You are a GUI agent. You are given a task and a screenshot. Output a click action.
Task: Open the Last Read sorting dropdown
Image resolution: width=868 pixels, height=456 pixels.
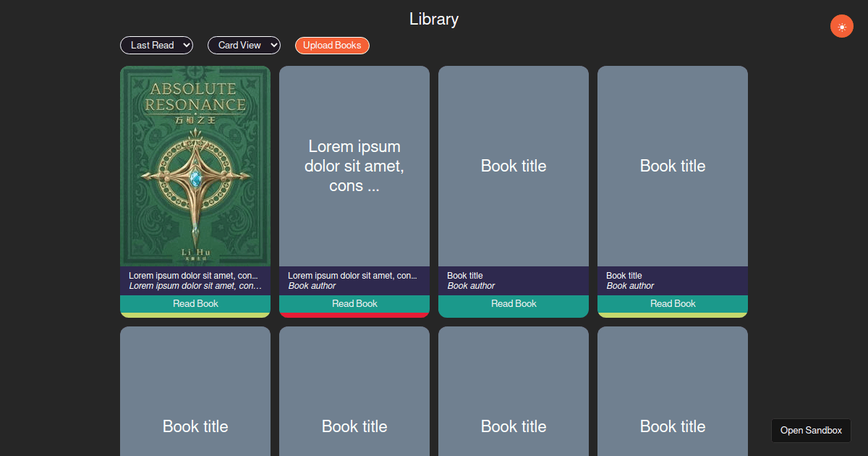156,45
